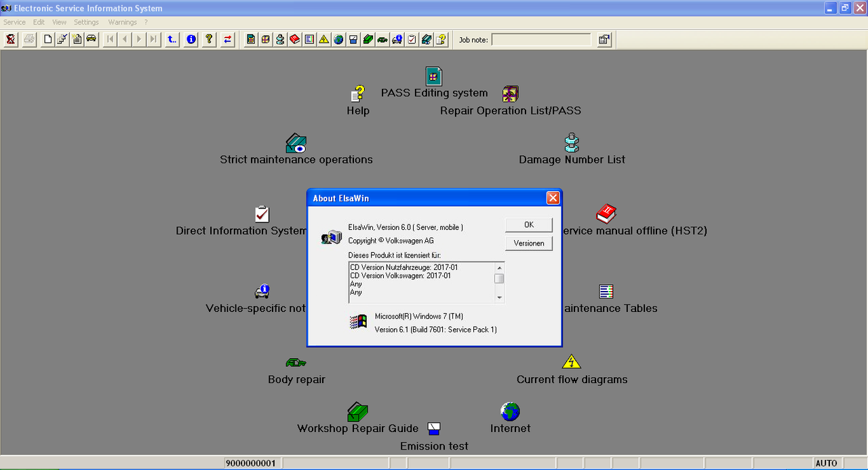Open Service manual offline (HST2) red book
The image size is (868, 470).
coord(606,214)
